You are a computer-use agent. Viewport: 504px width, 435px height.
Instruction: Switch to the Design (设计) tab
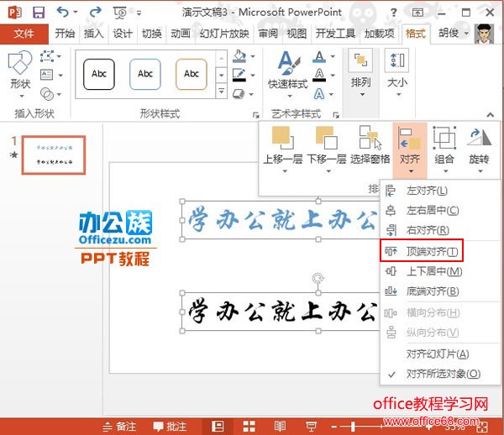123,34
